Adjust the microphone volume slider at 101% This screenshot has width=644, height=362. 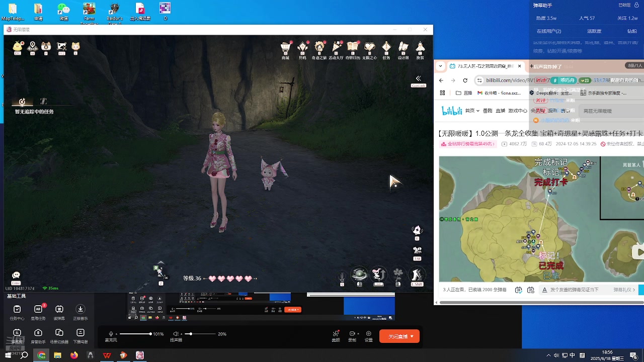click(135, 334)
